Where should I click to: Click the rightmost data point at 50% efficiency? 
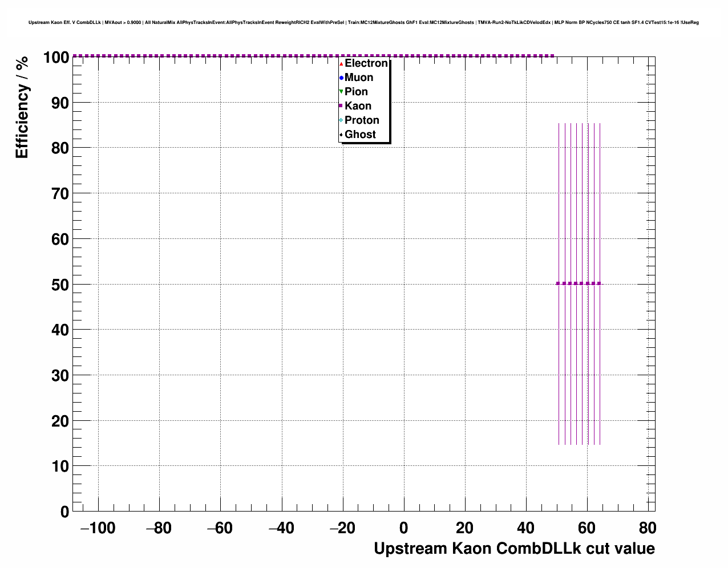[600, 283]
